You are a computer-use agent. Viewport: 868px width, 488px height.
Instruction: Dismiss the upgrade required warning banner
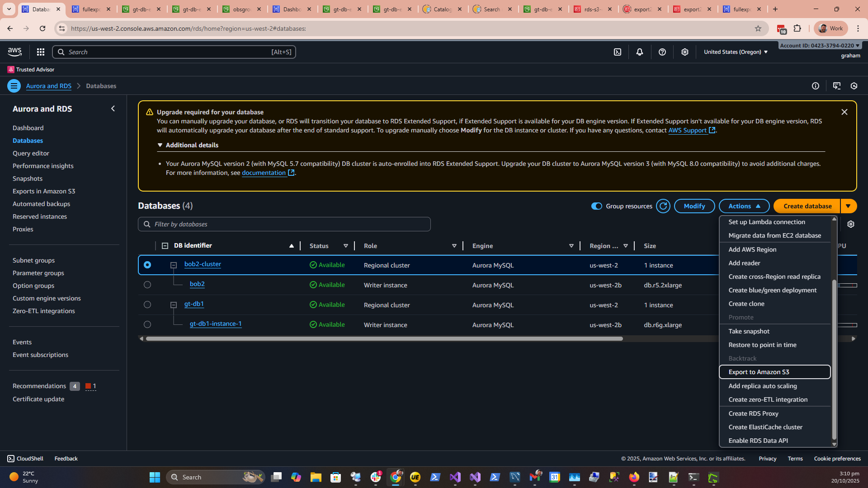tap(844, 112)
